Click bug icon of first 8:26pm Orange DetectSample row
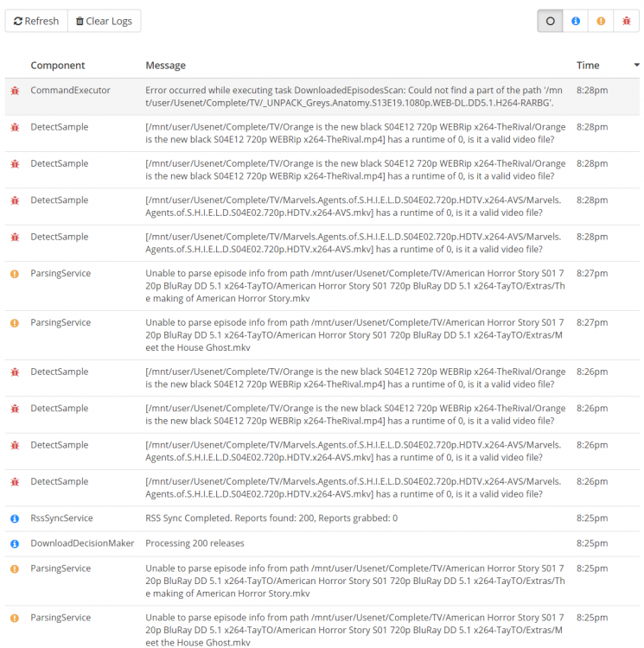The image size is (644, 648). click(x=15, y=372)
